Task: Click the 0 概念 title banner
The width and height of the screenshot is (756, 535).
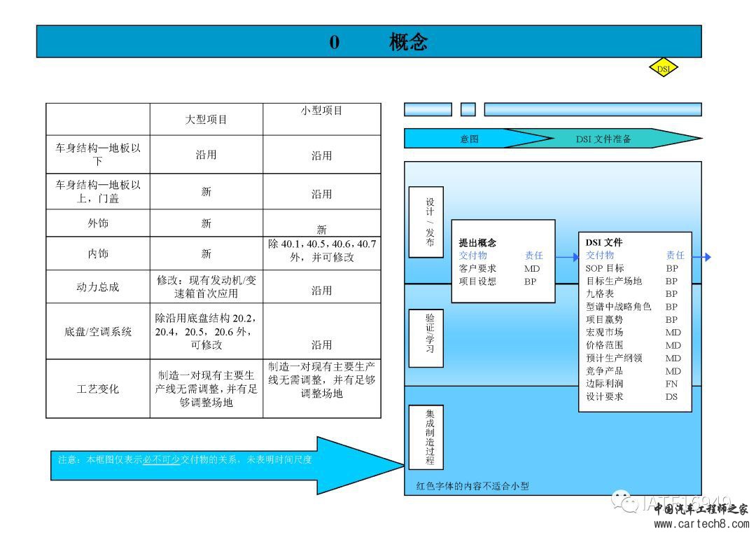Action: pyautogui.click(x=369, y=42)
